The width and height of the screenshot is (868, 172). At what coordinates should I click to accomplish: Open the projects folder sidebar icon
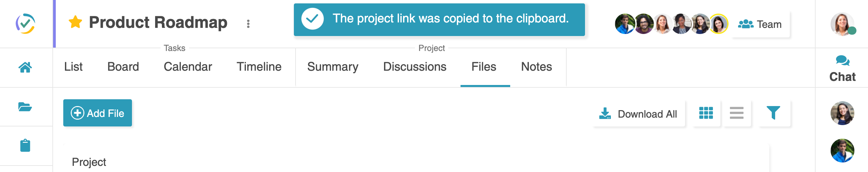coord(25,107)
